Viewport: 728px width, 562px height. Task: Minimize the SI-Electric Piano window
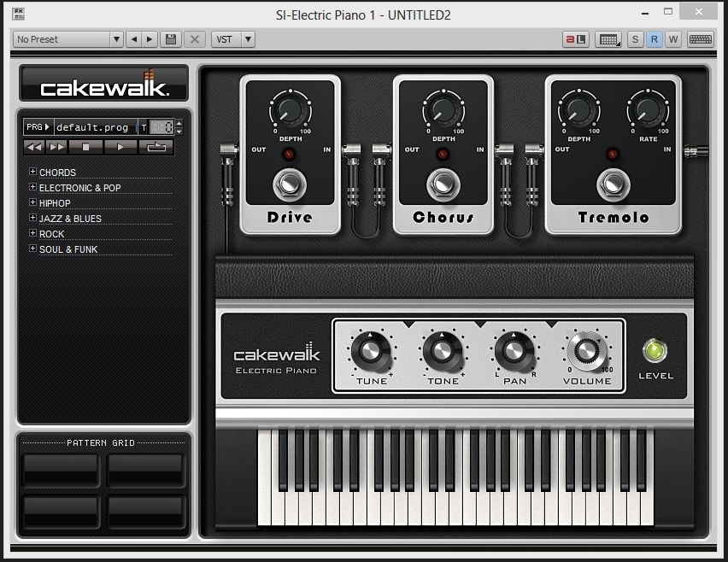[645, 13]
